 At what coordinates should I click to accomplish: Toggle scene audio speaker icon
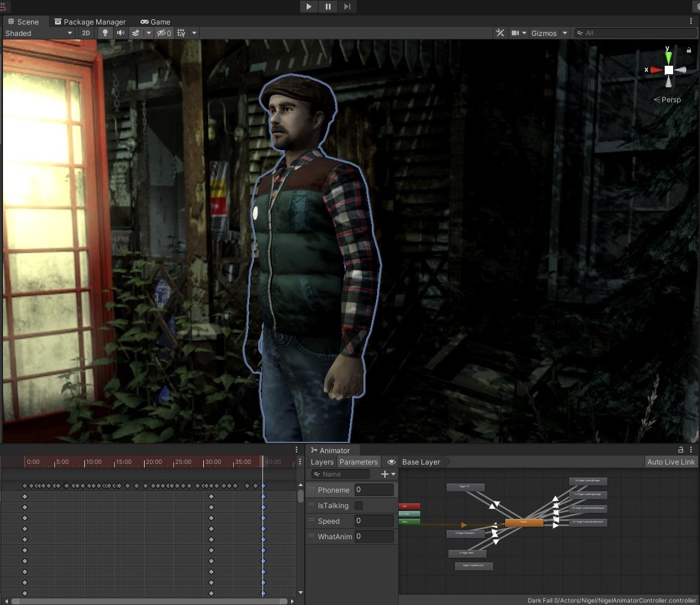click(120, 33)
